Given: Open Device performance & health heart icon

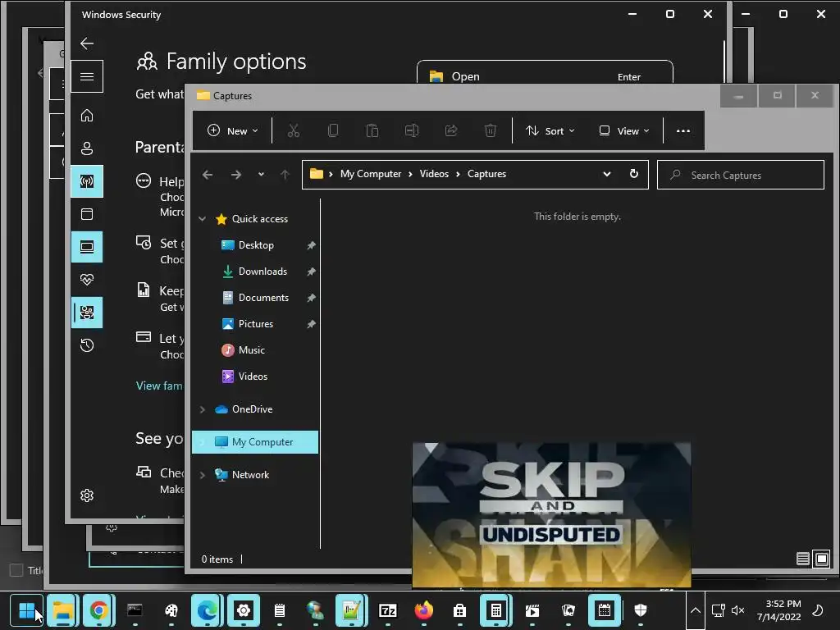Looking at the screenshot, I should click(87, 280).
